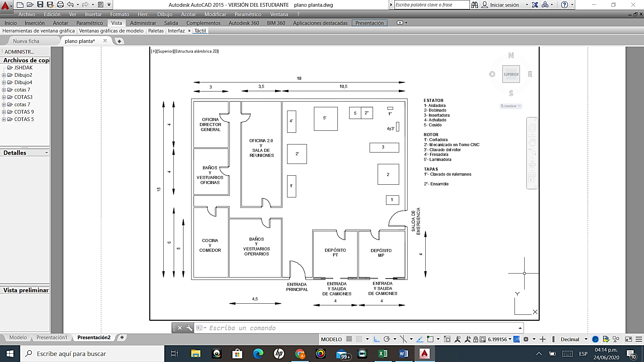The height and width of the screenshot is (362, 644).
Task: Click Iniciar sesión sign-in button
Action: click(500, 5)
